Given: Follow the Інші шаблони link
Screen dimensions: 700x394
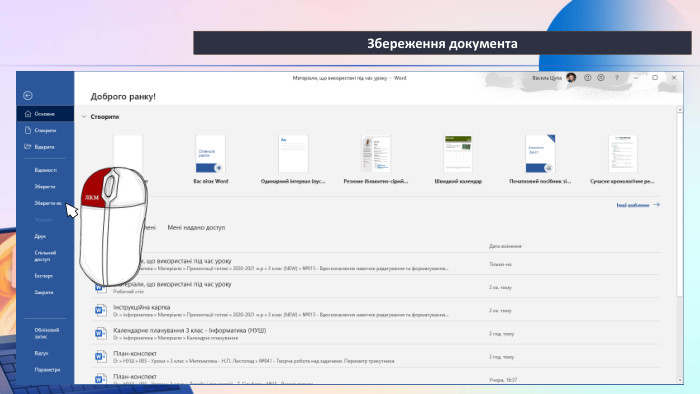Looking at the screenshot, I should coord(633,205).
